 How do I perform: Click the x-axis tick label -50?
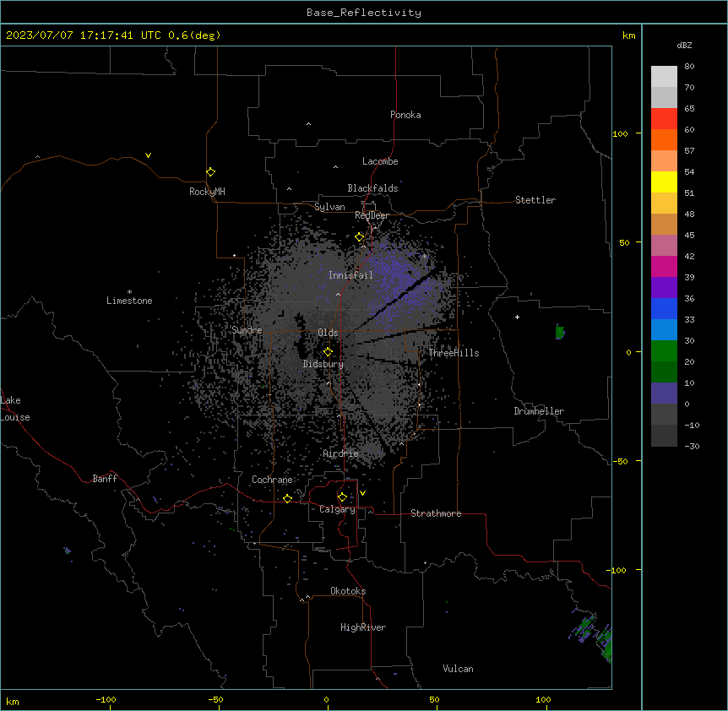point(215,699)
